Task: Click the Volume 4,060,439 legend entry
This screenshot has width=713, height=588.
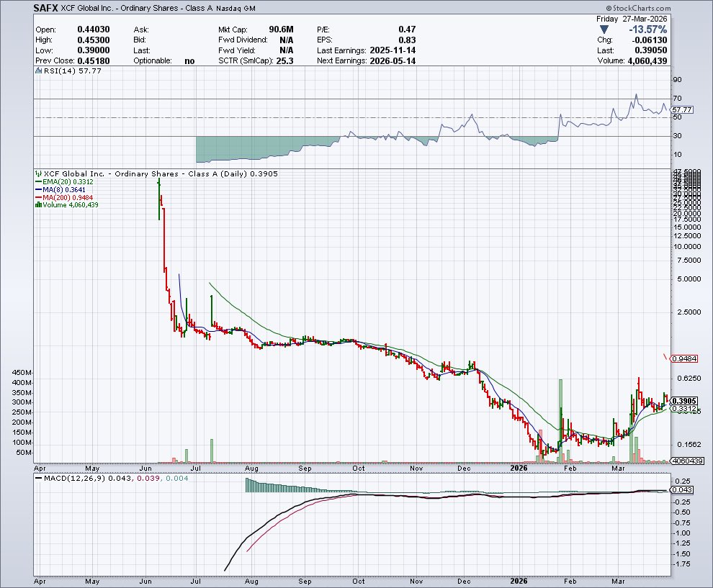Action: click(70, 205)
